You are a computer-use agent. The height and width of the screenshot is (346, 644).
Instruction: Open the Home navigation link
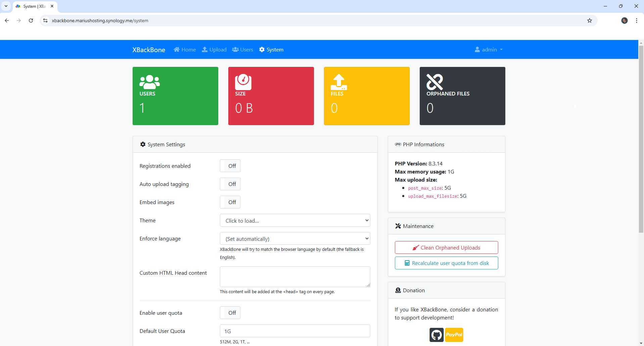coord(185,49)
